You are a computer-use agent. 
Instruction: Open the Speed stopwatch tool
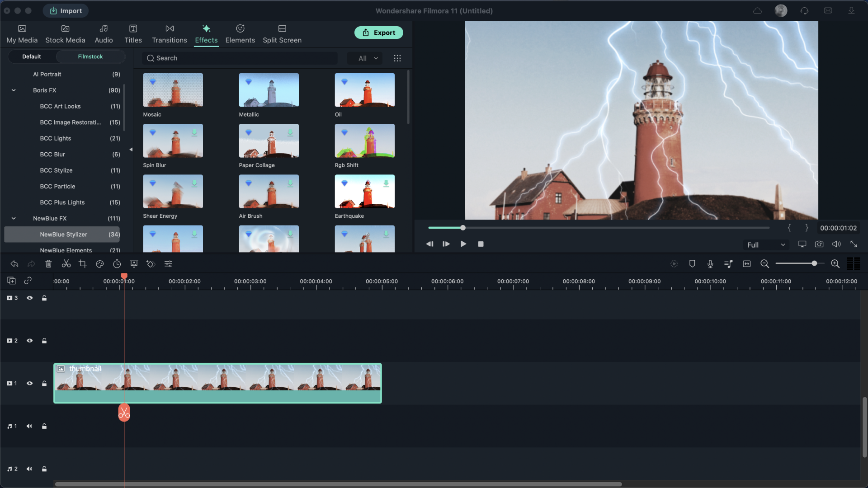117,264
